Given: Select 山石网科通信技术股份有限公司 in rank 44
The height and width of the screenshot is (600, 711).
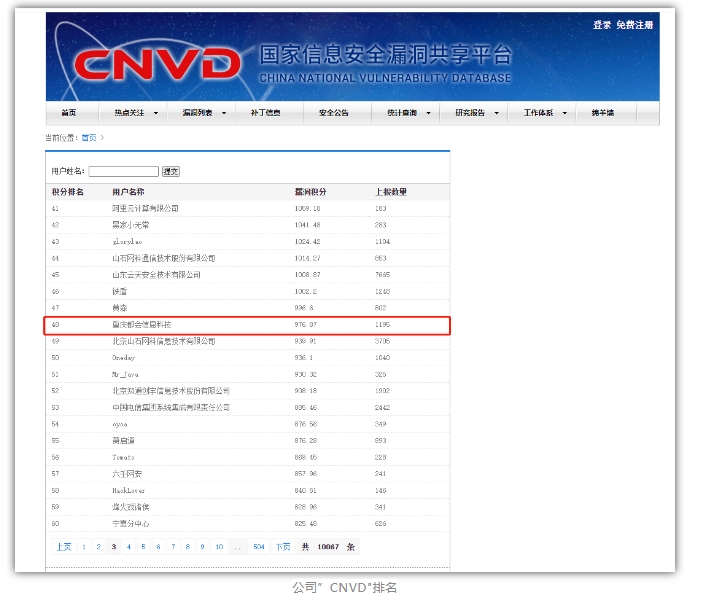Looking at the screenshot, I should [x=164, y=259].
